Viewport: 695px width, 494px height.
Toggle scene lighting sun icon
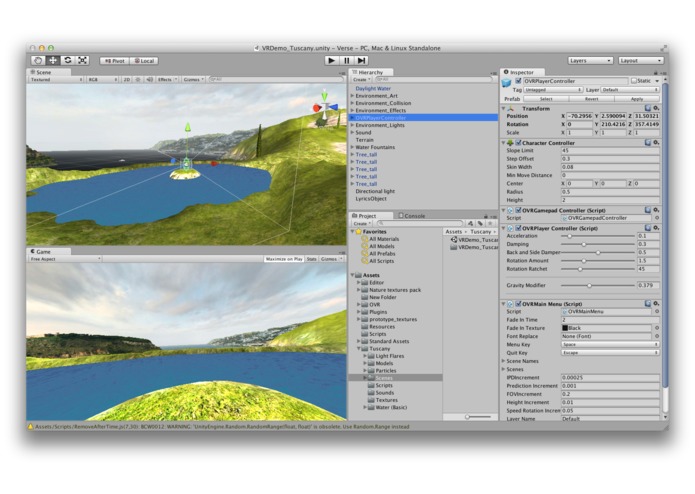(x=138, y=80)
